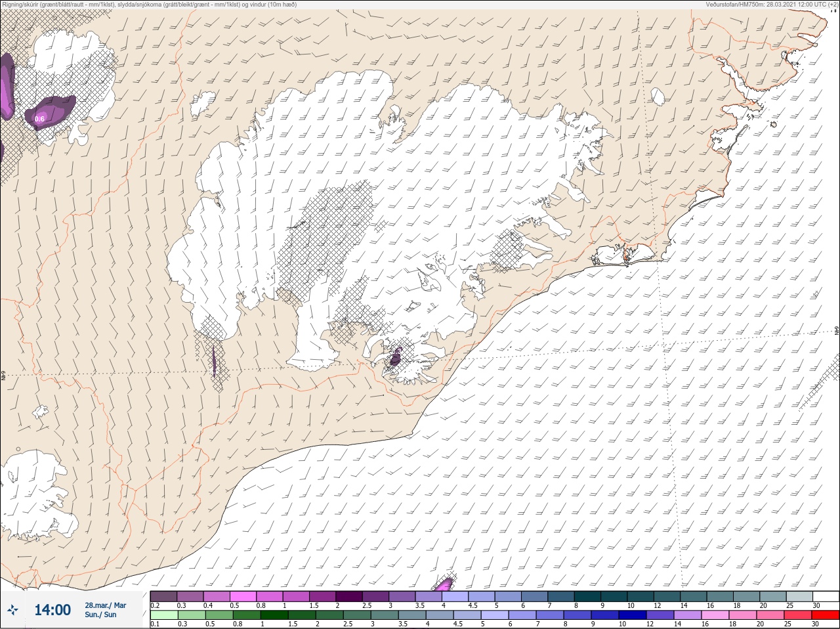Viewport: 840px width, 629px height.
Task: Pick the first dark mauve swatch in top legend row
Action: (163, 596)
